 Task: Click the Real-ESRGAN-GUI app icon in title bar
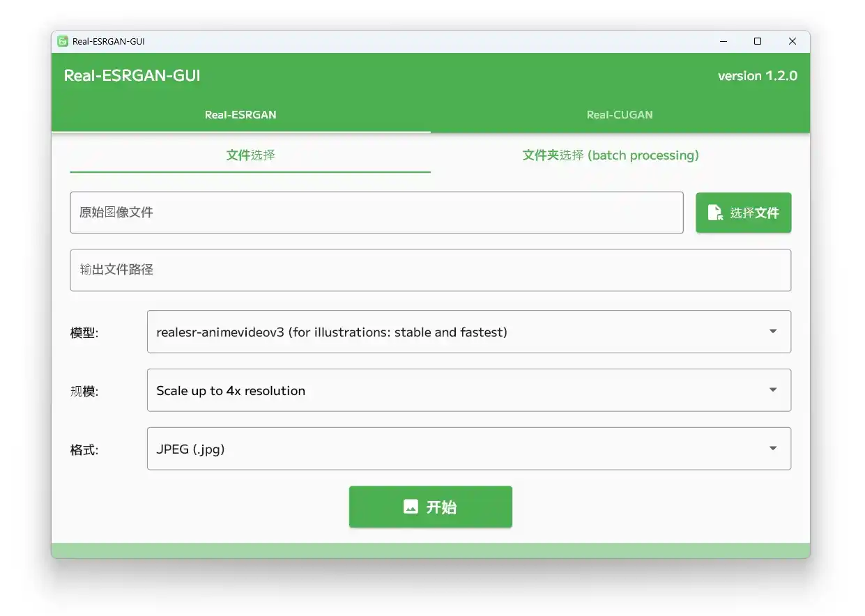[63, 41]
